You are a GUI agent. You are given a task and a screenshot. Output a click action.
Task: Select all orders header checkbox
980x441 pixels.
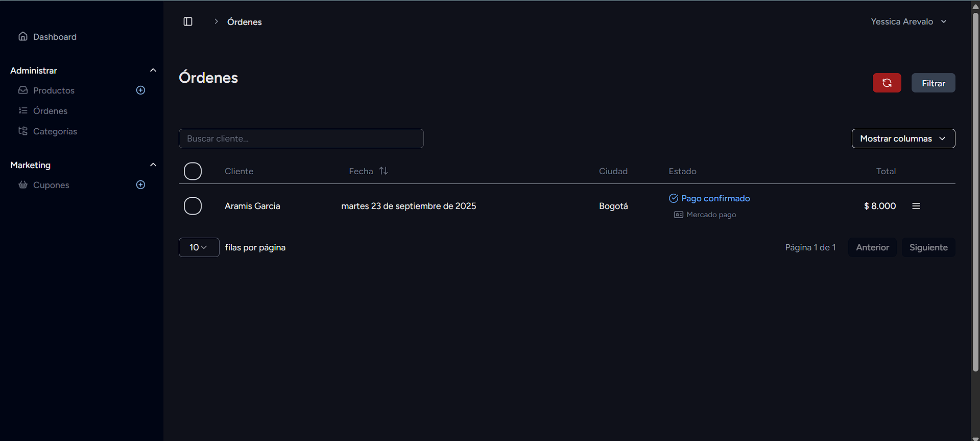click(193, 171)
